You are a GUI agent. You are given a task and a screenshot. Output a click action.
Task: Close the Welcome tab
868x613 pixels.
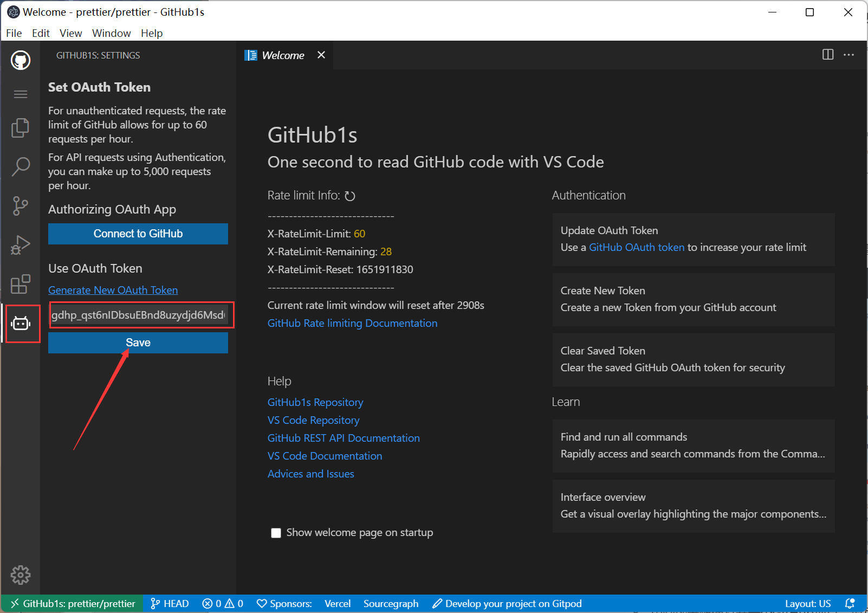[x=321, y=55]
